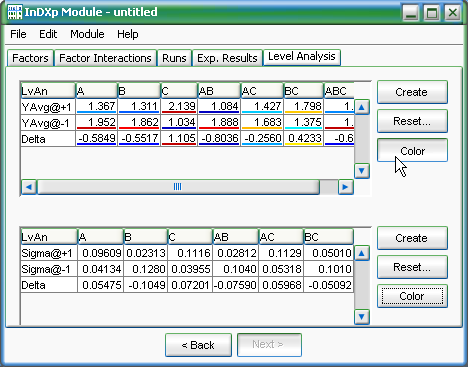Select the Sigma@-1 row label
Viewport: 468px width, 367px height.
click(x=49, y=269)
